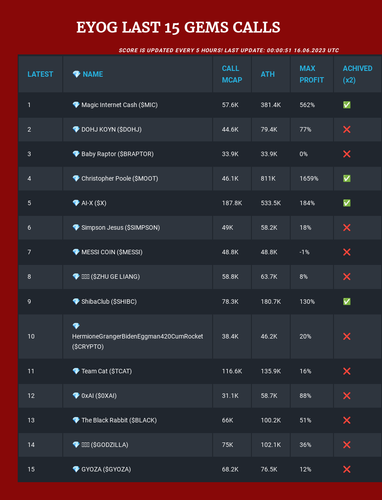Click the diamond icon beside The Black Rabbit

[x=76, y=420]
